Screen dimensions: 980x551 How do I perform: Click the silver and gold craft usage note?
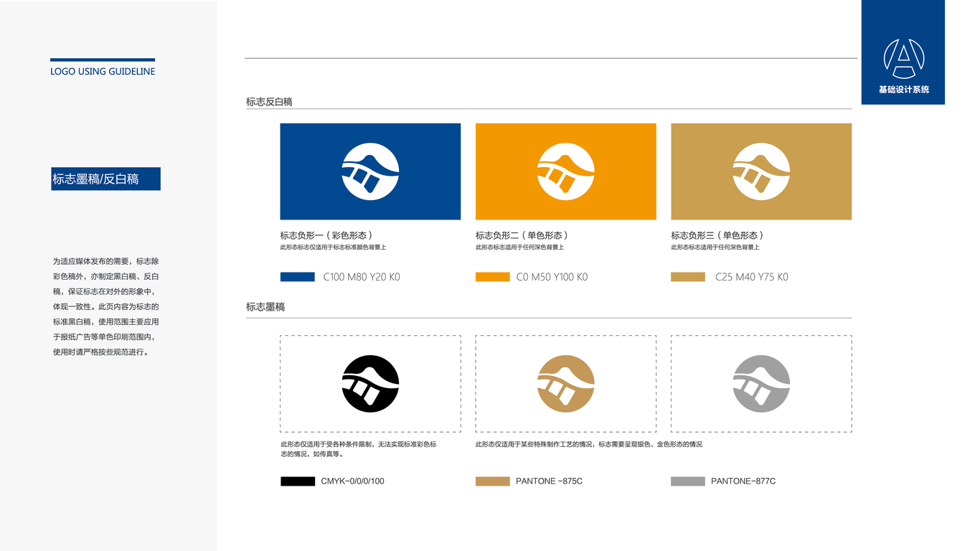coord(589,445)
